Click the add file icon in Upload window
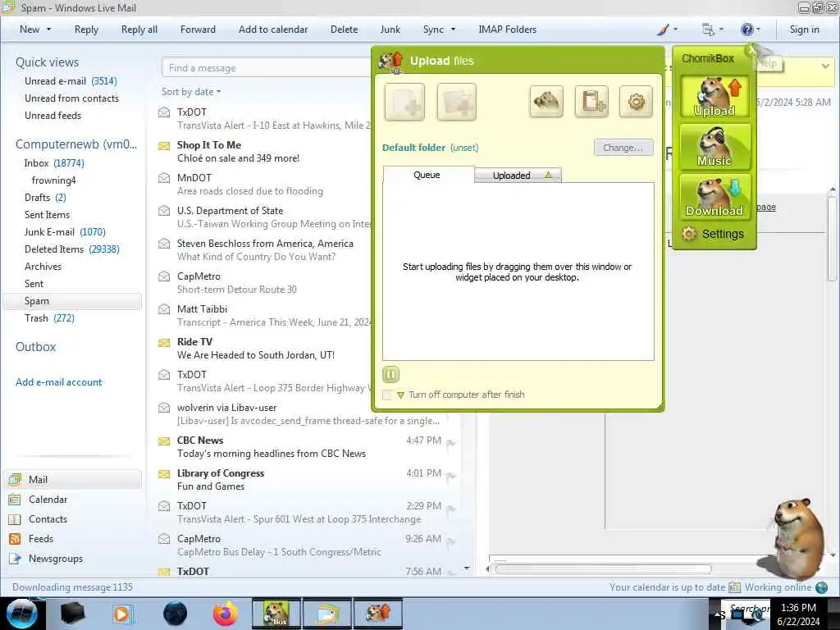Viewport: 840px width, 630px height. (x=404, y=101)
